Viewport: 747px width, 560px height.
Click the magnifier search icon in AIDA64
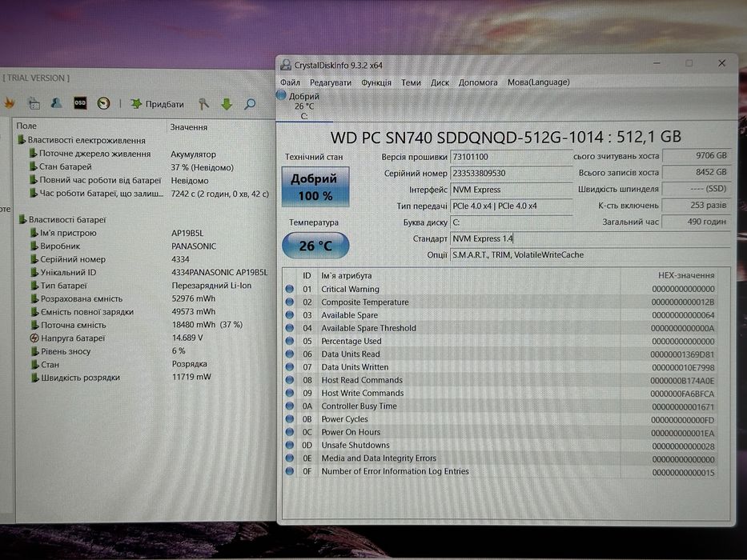[x=250, y=104]
